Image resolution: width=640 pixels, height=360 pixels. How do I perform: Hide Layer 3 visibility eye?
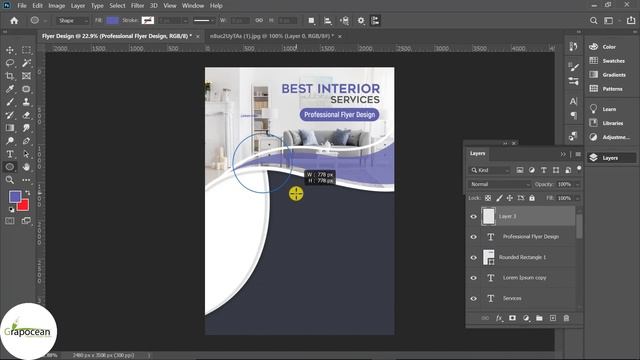[473, 216]
